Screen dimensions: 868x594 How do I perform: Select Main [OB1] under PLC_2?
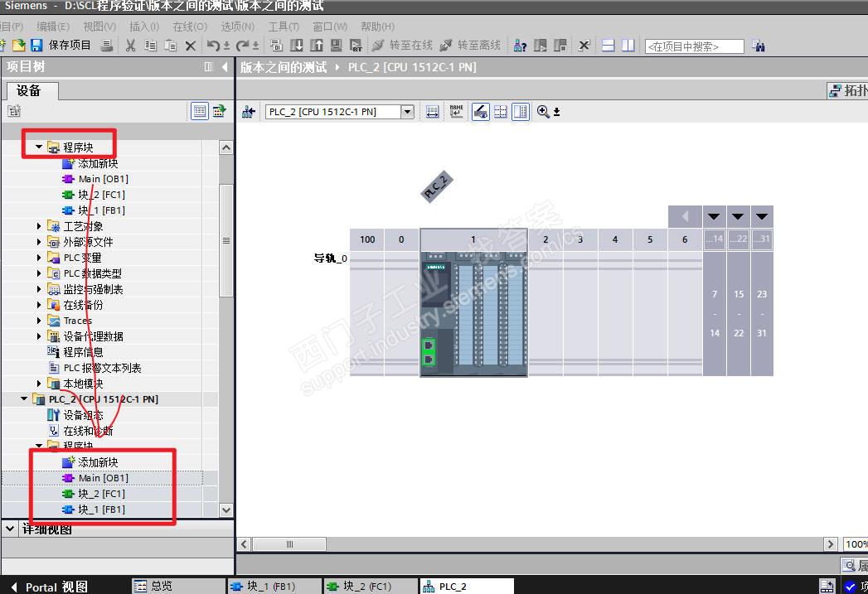(x=103, y=478)
